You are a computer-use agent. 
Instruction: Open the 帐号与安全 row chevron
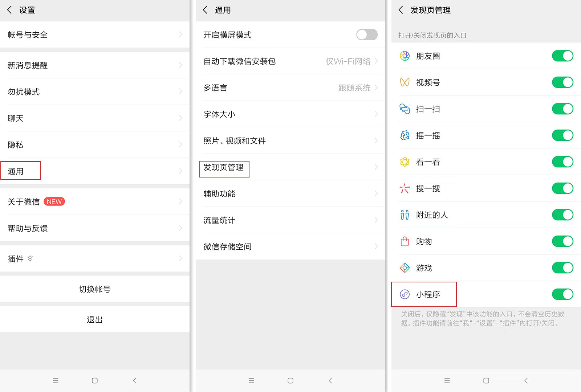180,35
